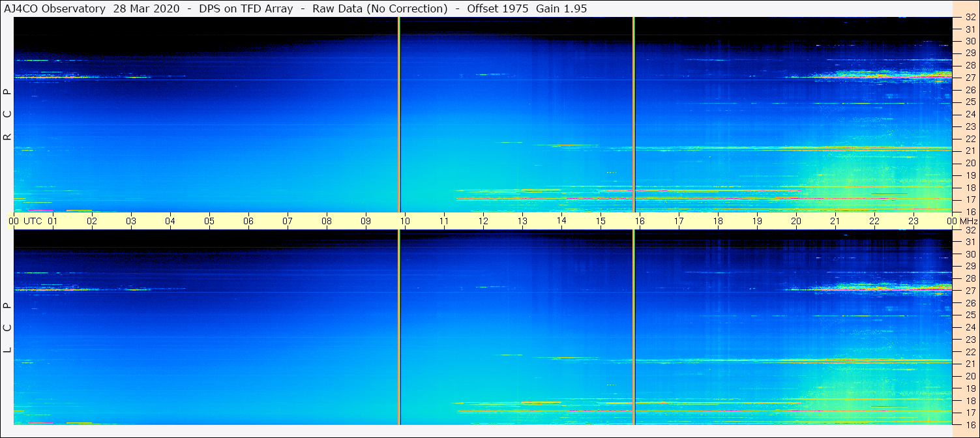980x438 pixels.
Task: Click the 32 MHz tick on the RCP panel
Action: coord(970,18)
